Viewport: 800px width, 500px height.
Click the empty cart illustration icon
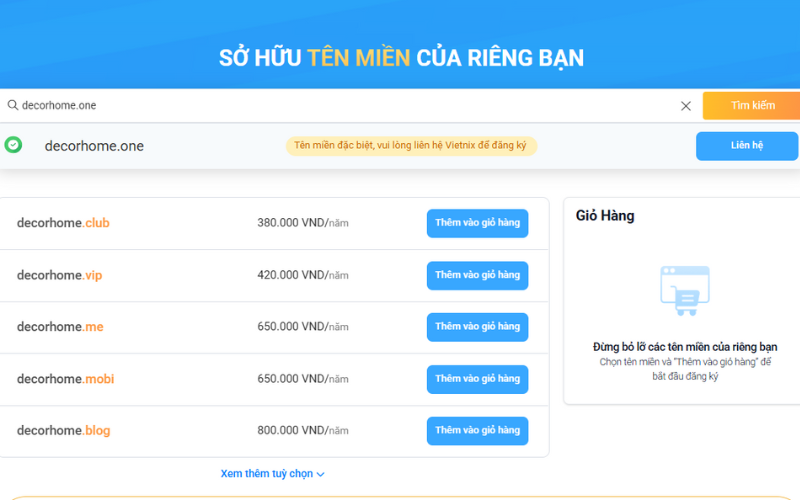click(x=685, y=291)
